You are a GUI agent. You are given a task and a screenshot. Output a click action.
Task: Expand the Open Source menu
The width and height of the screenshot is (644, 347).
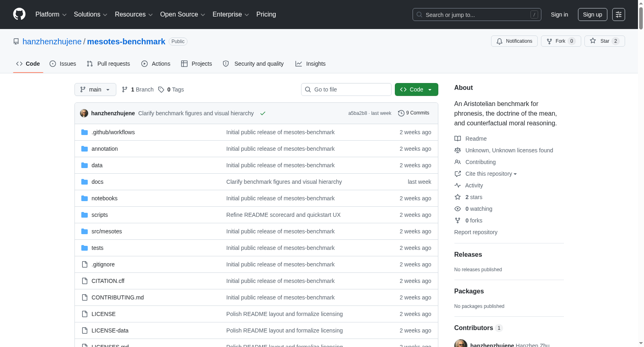pyautogui.click(x=183, y=15)
